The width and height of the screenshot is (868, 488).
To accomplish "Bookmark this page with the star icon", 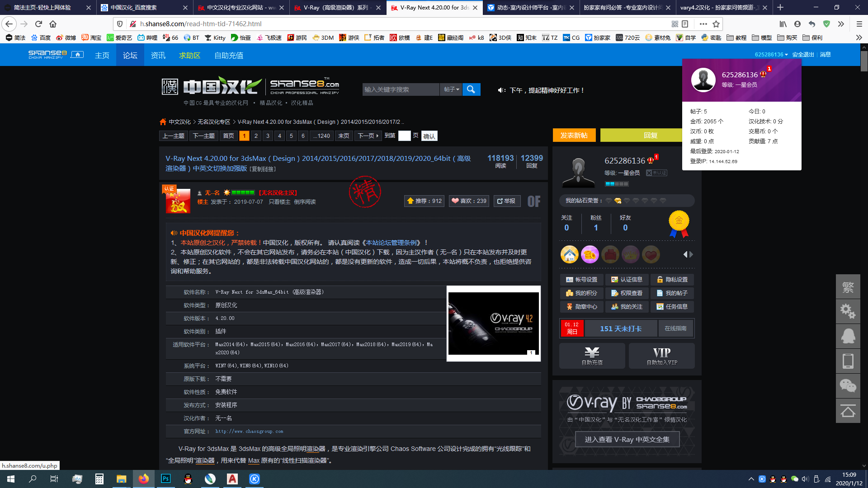I will pyautogui.click(x=716, y=24).
